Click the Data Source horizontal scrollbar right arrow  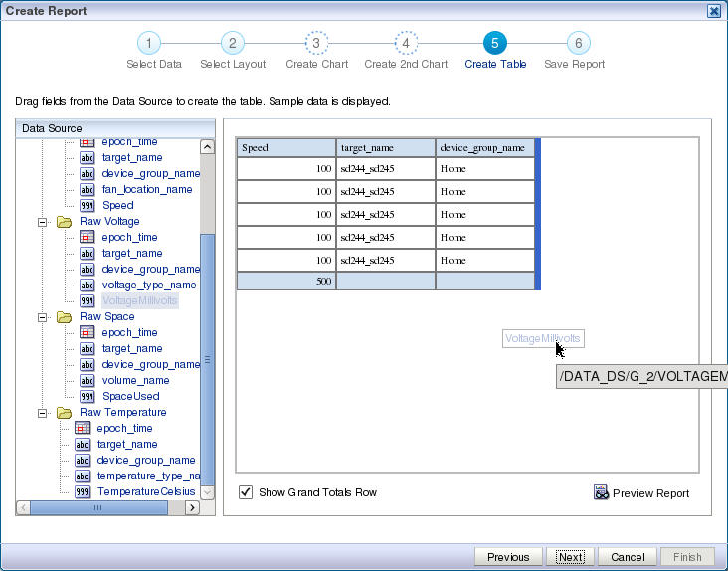pyautogui.click(x=192, y=508)
